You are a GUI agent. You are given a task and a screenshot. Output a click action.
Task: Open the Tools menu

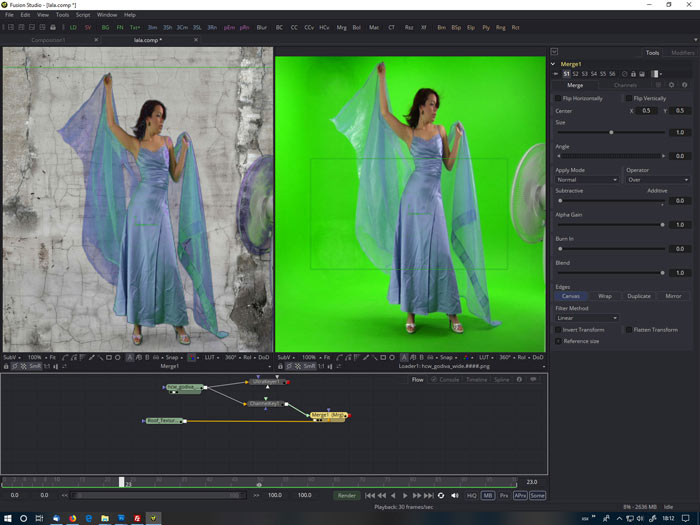click(62, 15)
